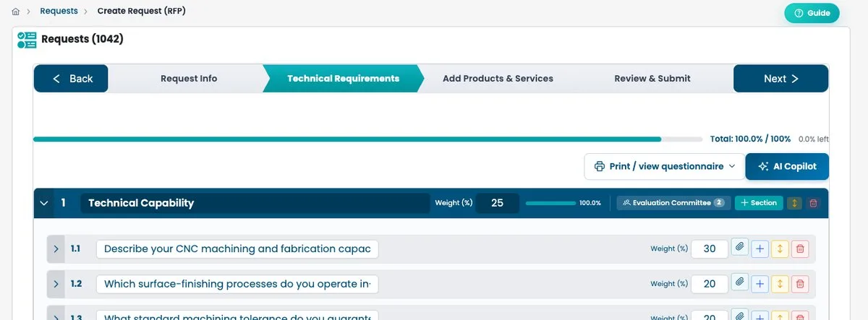Edit question 1.1 weight value 30
This screenshot has height=320, width=868.
[710, 249]
